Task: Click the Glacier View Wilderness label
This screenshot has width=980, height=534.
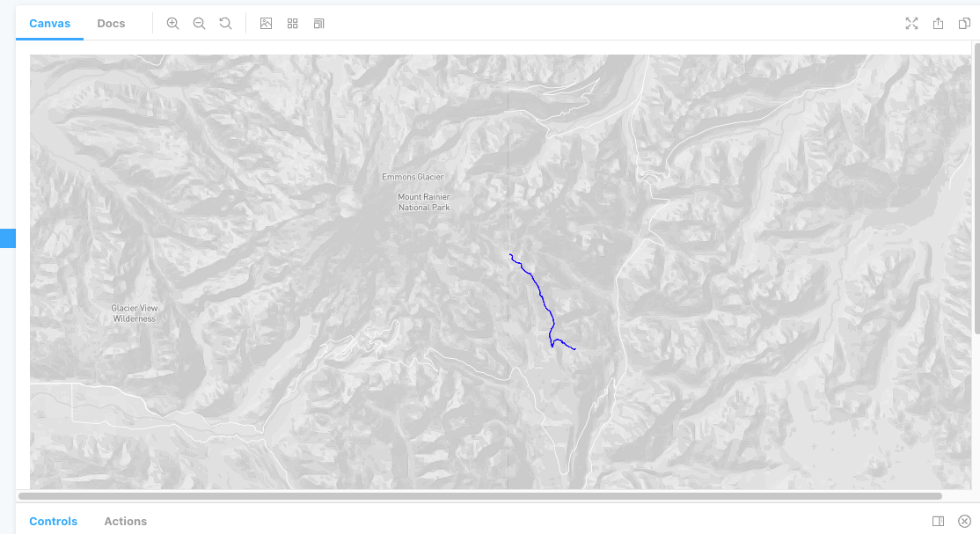Action: click(135, 313)
